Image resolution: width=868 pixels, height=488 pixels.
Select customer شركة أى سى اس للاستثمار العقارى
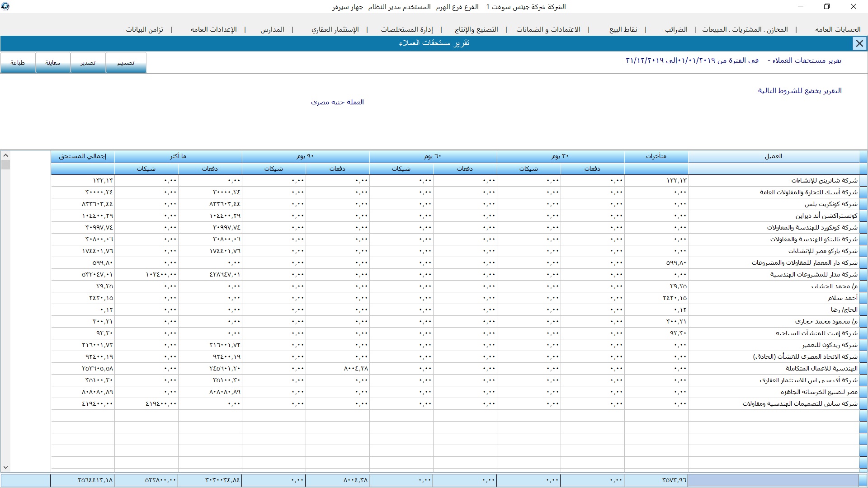point(774,380)
